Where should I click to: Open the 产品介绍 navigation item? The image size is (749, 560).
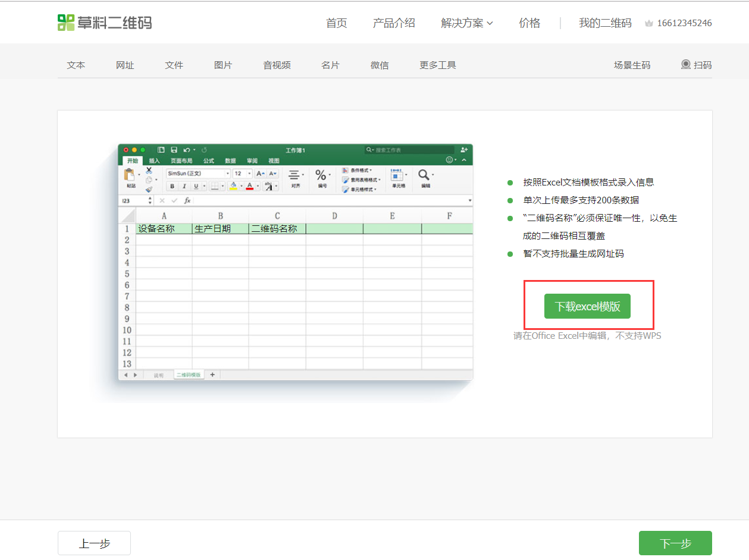394,23
